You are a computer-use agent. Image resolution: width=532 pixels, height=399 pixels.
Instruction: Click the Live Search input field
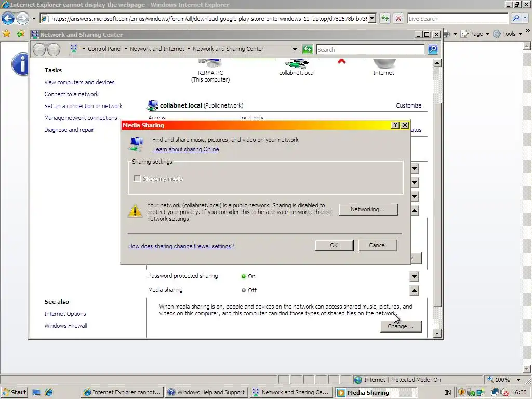[x=458, y=18]
